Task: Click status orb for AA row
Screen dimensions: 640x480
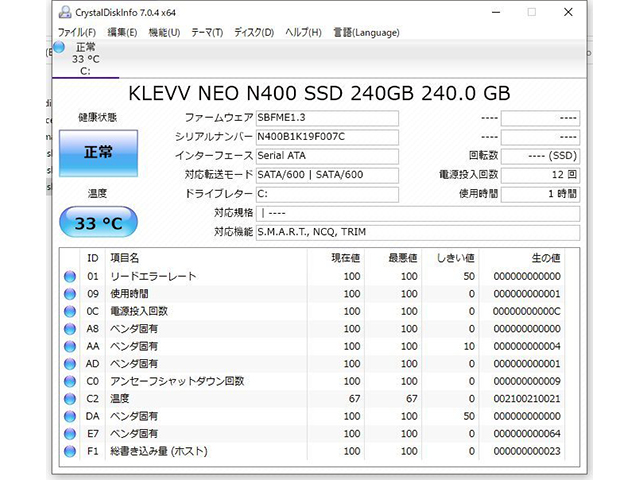Action: (70, 346)
